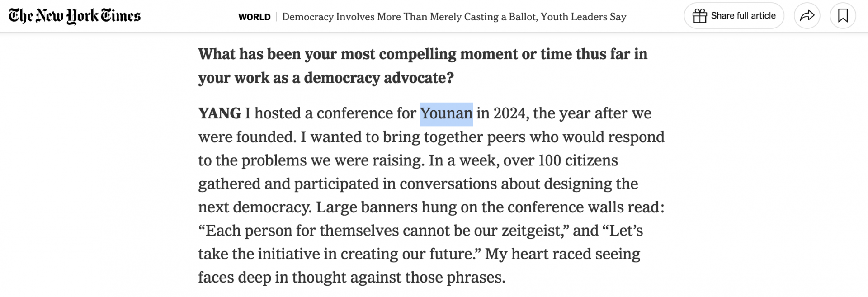Click the arrow share icon beside bookmark
This screenshot has width=868, height=297.
click(807, 15)
